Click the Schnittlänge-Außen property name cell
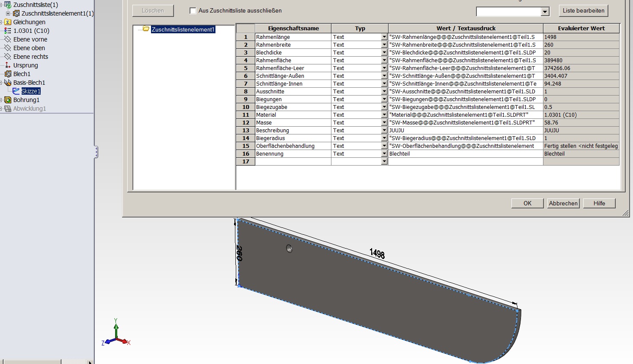Screen dimensions: 633x364 pos(293,76)
